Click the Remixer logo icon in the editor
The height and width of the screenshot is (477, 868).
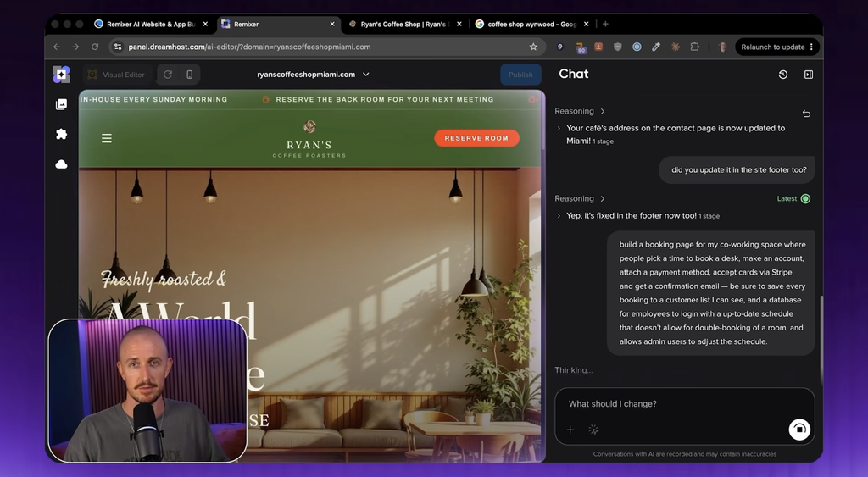[x=61, y=75]
